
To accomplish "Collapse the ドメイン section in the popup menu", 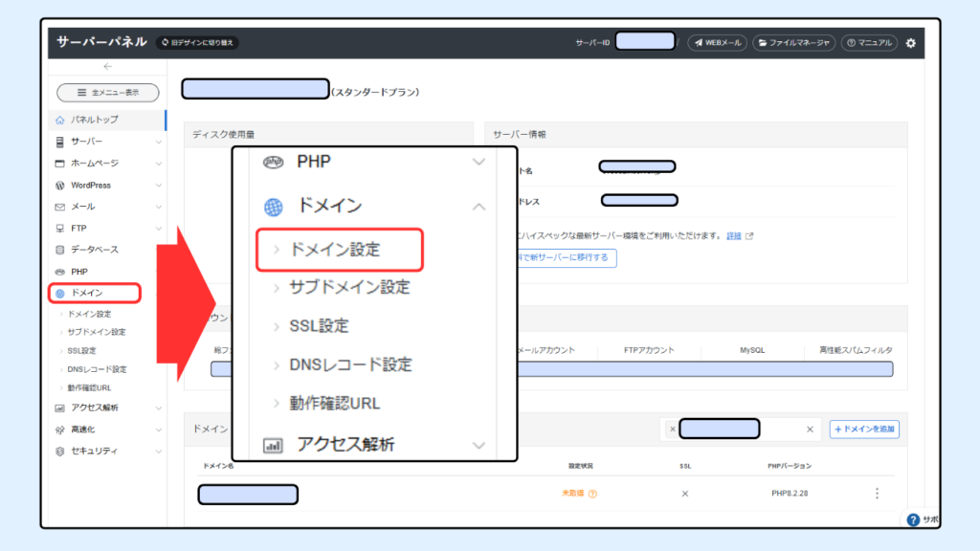I will click(x=479, y=205).
